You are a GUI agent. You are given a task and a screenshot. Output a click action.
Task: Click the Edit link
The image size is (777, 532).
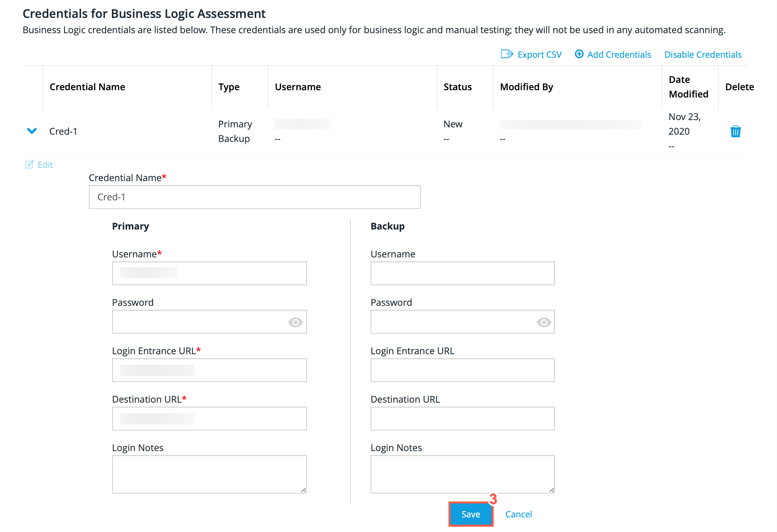point(45,165)
